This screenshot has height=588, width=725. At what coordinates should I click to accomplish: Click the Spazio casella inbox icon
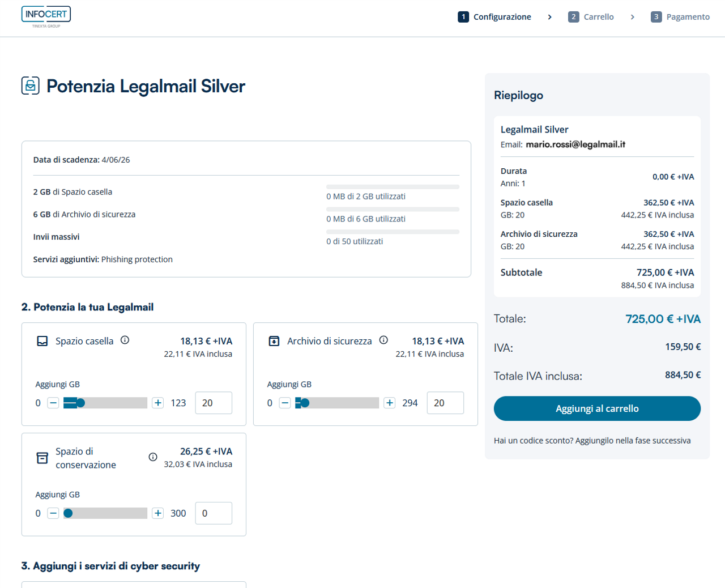(42, 341)
